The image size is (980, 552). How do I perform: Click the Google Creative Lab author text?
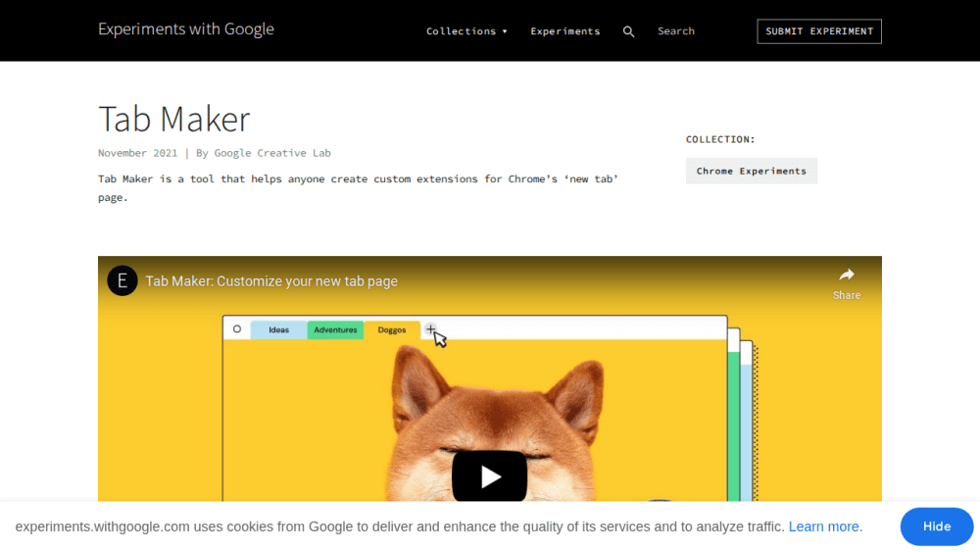[x=271, y=153]
